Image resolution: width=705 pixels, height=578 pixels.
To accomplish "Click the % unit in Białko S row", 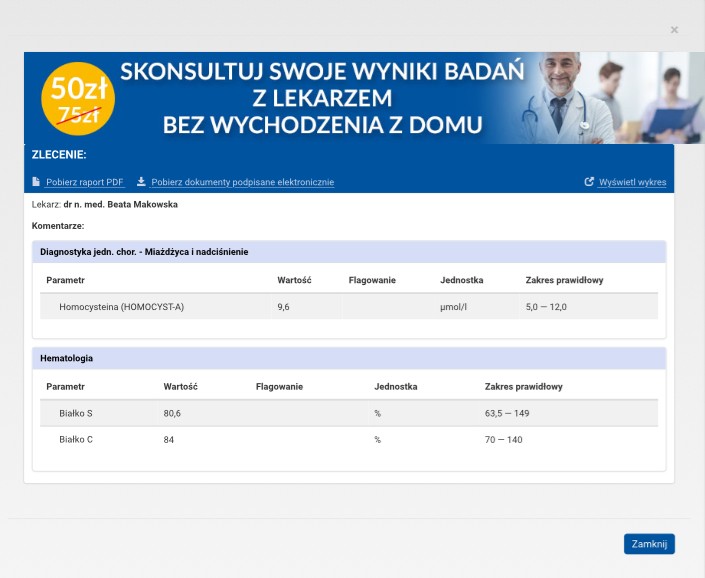I will 378,413.
